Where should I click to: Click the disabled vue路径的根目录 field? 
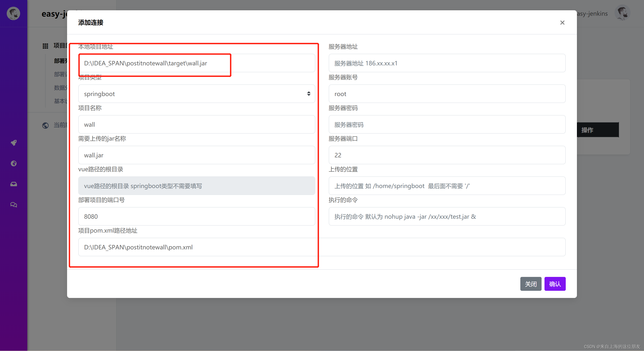tap(197, 186)
